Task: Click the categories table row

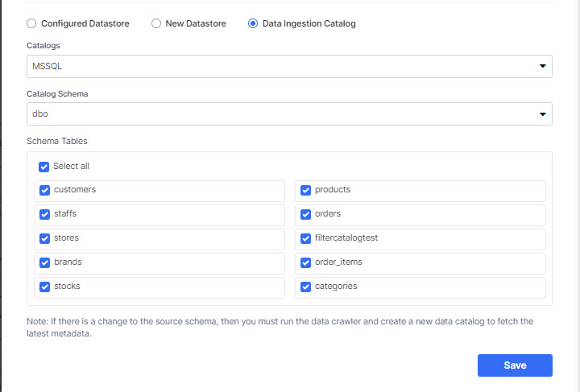Action: coord(420,288)
